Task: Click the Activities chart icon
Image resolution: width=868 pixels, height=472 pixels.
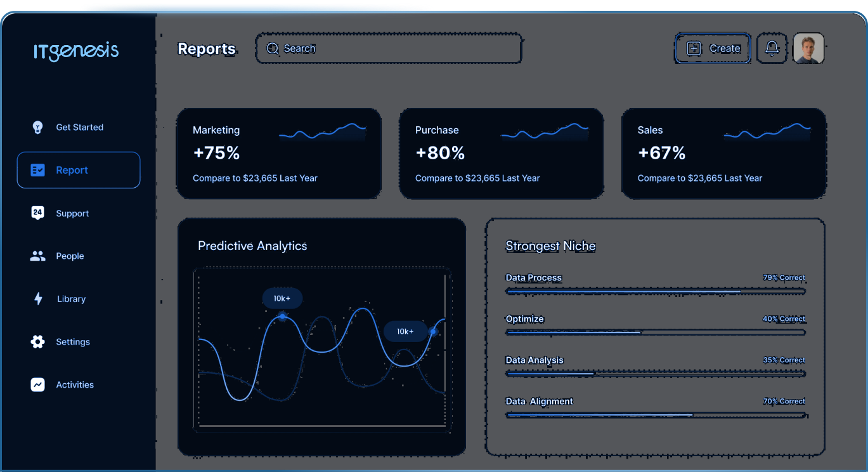Action: pos(37,384)
